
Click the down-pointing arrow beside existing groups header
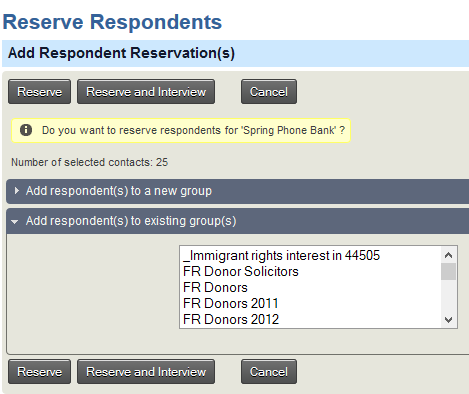point(14,221)
